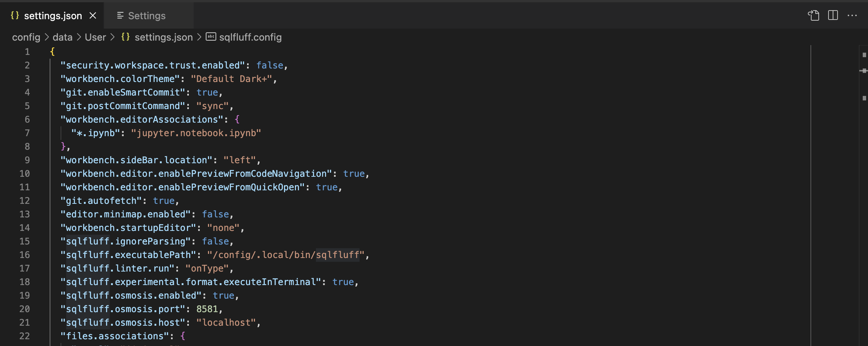Click the "*.ipynb" key

(x=96, y=133)
